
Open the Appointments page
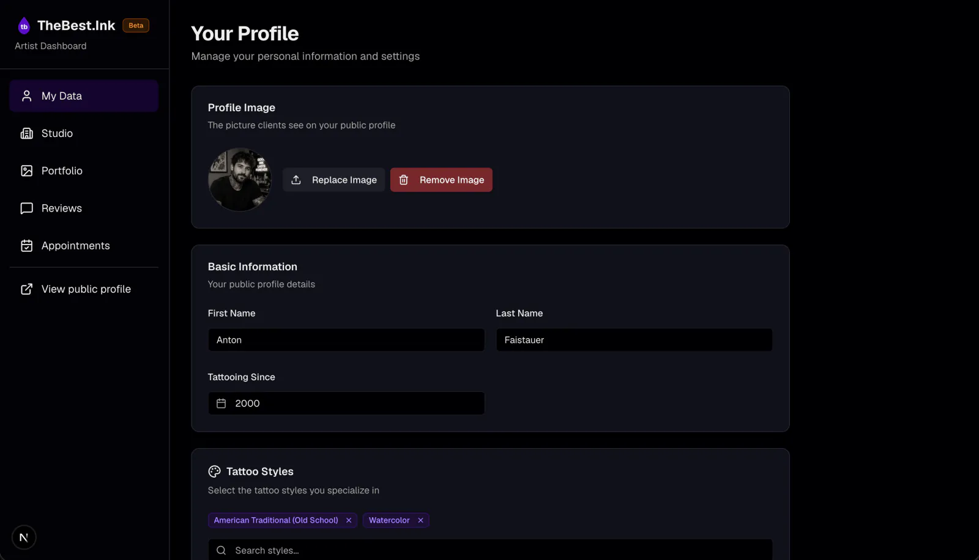click(x=84, y=246)
